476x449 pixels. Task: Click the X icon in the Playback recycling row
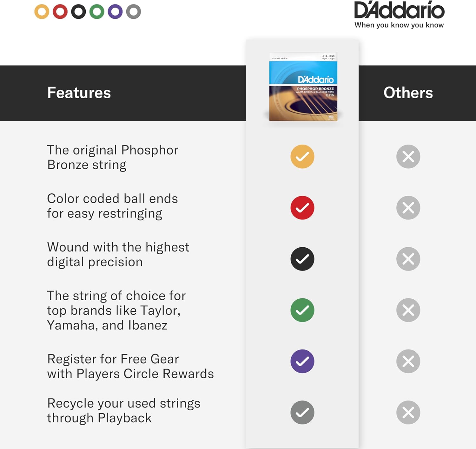(408, 413)
